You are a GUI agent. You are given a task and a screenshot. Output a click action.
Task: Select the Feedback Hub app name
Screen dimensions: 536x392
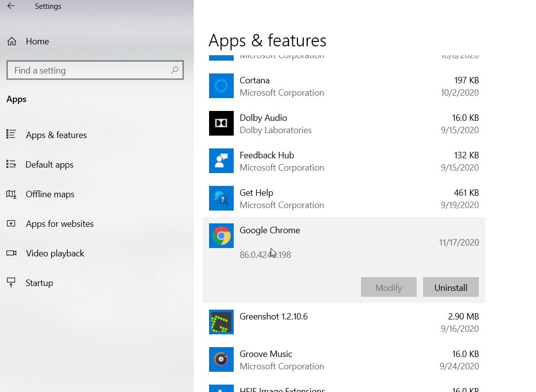(267, 155)
